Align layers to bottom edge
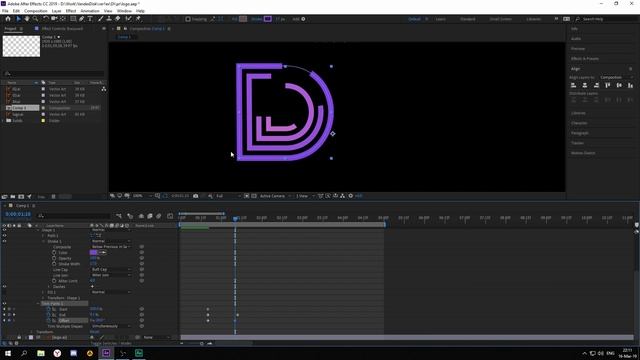This screenshot has height=360, width=640. (631, 85)
